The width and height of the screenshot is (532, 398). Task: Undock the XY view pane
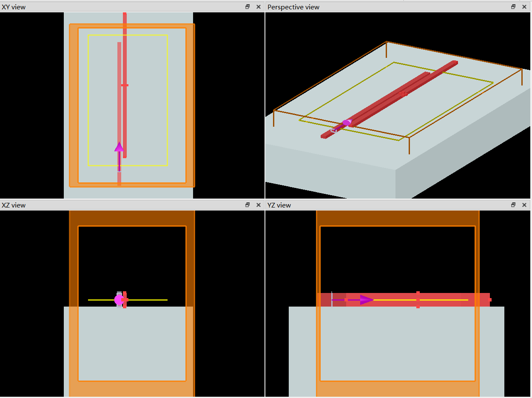tap(248, 7)
